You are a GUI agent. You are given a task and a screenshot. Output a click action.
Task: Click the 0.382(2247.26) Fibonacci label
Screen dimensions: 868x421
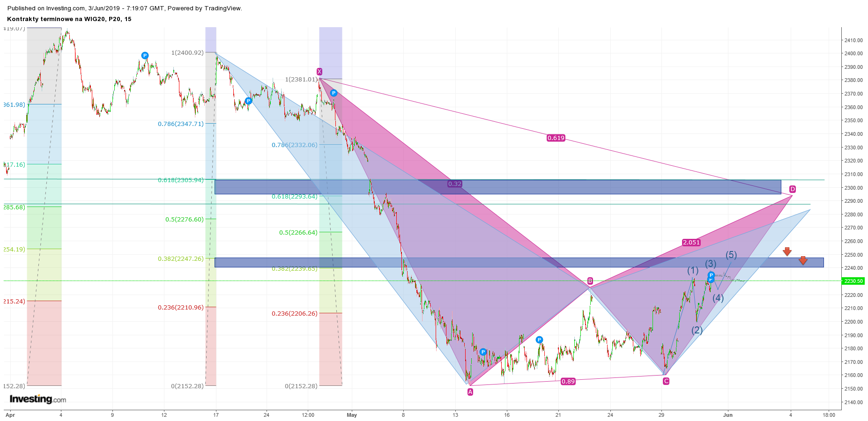click(181, 259)
